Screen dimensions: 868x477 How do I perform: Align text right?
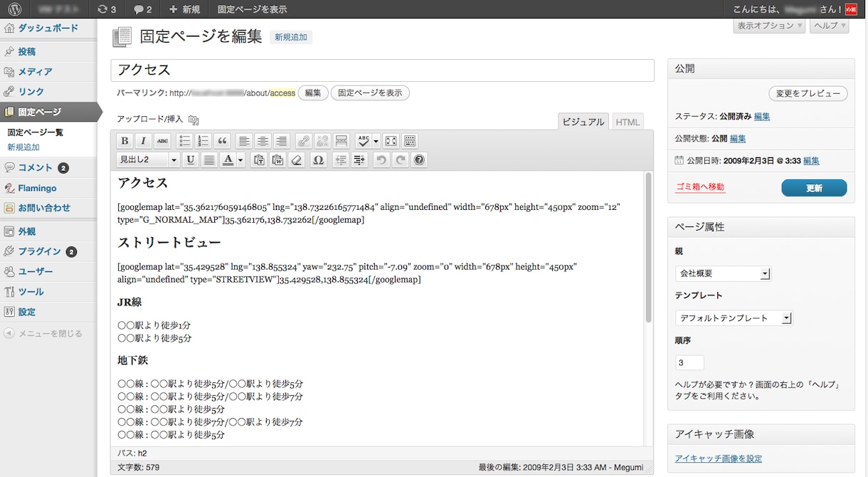click(282, 141)
